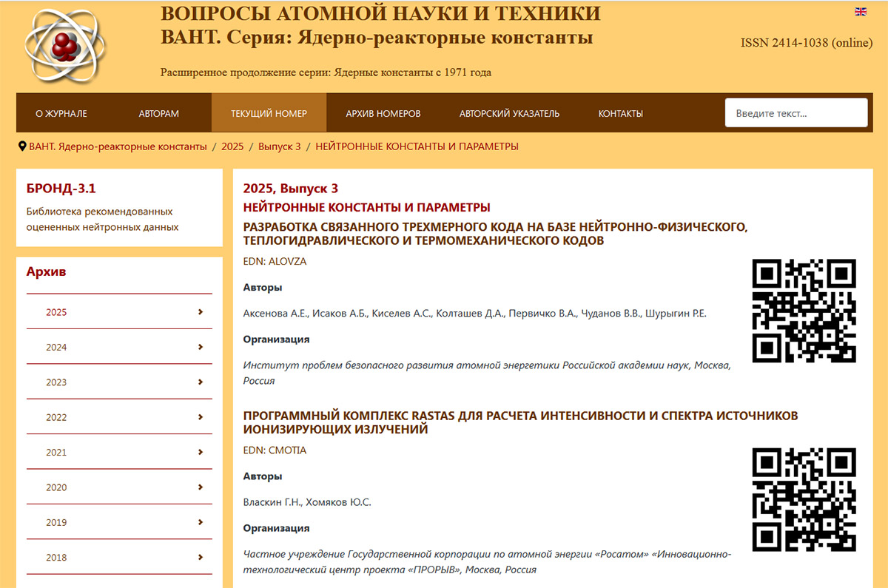
Task: Select the ТЕКУЩИЙ НОМЕР tab
Action: pos(269,113)
